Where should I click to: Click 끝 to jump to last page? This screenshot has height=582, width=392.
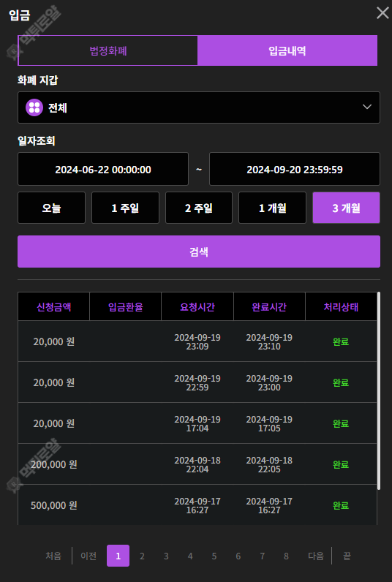coord(347,556)
